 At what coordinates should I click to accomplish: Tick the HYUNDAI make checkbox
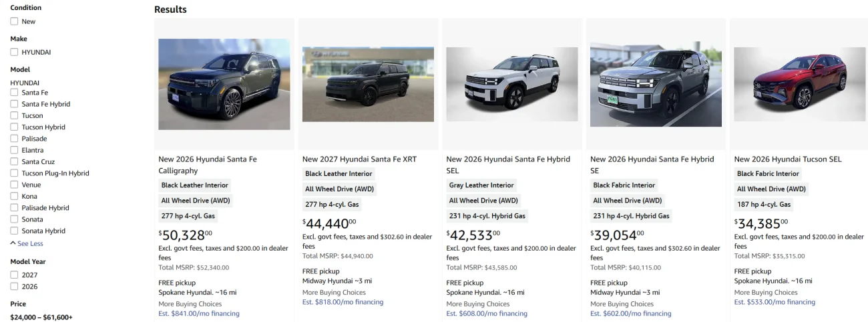[x=14, y=52]
